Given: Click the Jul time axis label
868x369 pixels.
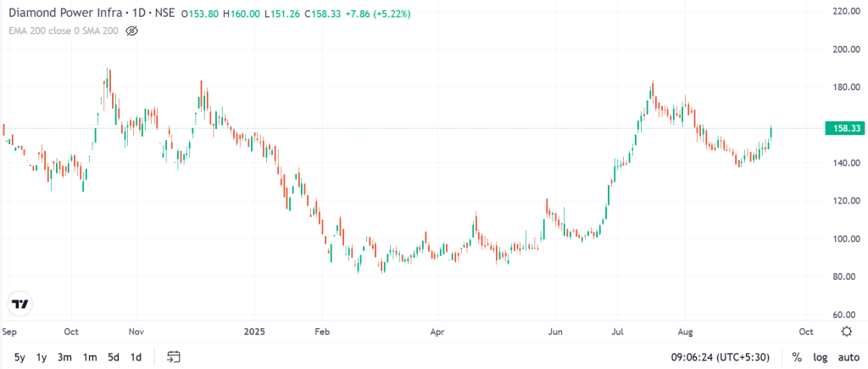Looking at the screenshot, I should (x=618, y=332).
